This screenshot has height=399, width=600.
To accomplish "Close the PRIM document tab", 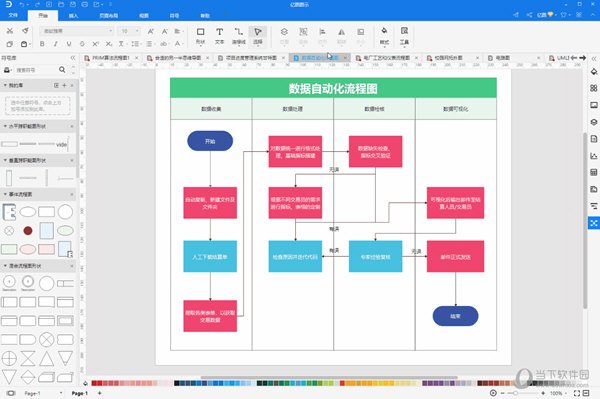I will click(x=136, y=58).
